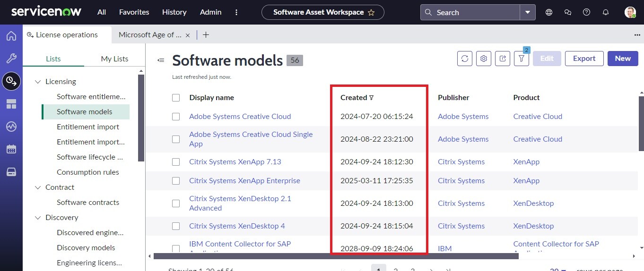Open the search scope dropdown arrow

click(x=528, y=12)
